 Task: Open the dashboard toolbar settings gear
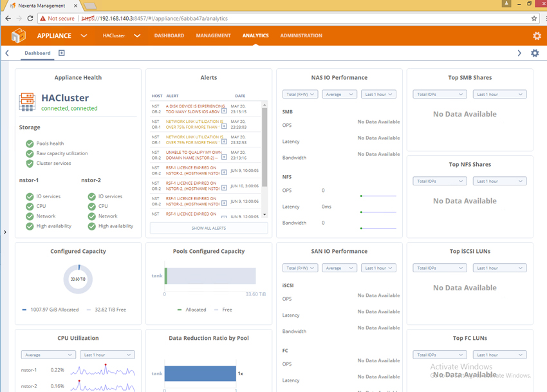[x=535, y=53]
